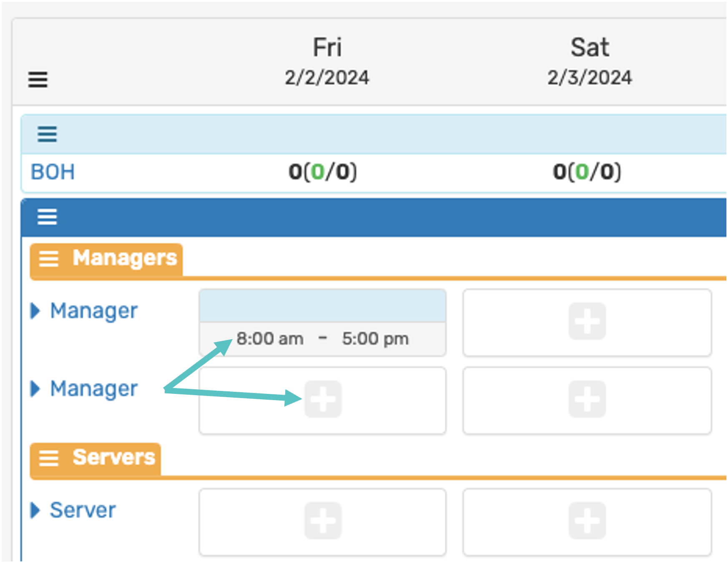Add a Saturday shift for the first Manager
The image size is (728, 562).
coord(587,321)
